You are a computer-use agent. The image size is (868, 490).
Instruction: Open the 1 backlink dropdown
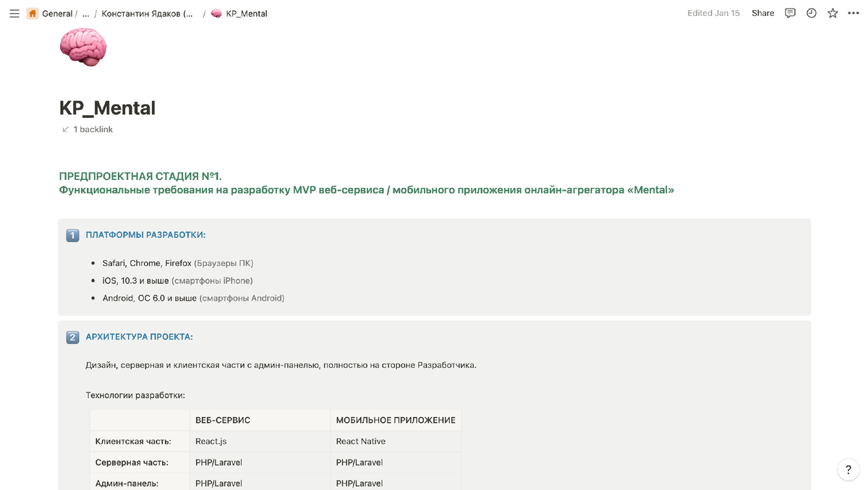tap(88, 129)
